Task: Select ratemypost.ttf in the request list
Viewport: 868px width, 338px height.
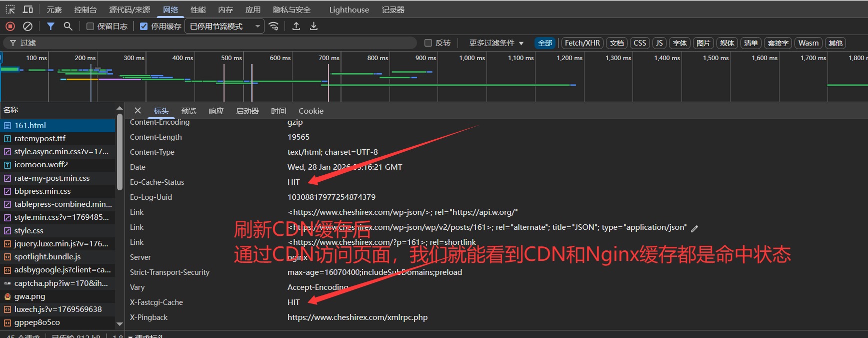Action: 40,138
